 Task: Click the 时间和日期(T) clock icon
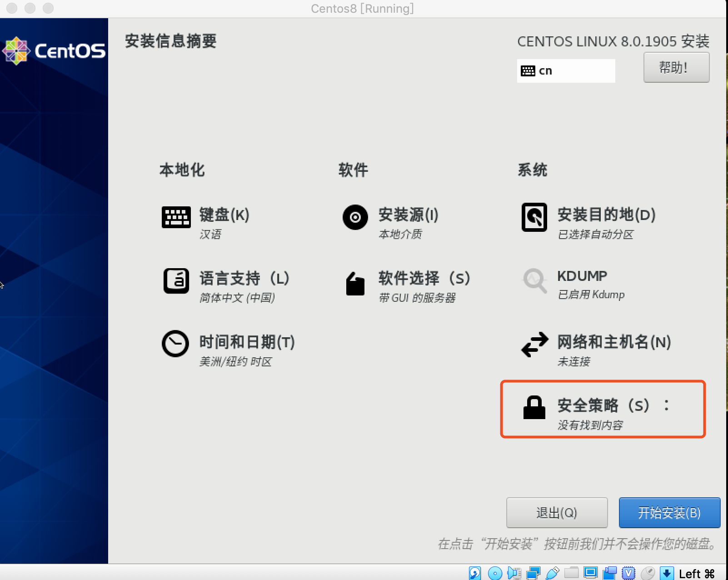pyautogui.click(x=175, y=344)
